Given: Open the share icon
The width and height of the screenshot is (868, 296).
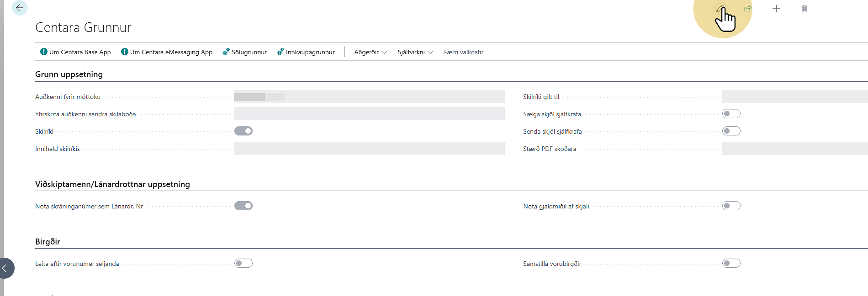Looking at the screenshot, I should pyautogui.click(x=748, y=9).
